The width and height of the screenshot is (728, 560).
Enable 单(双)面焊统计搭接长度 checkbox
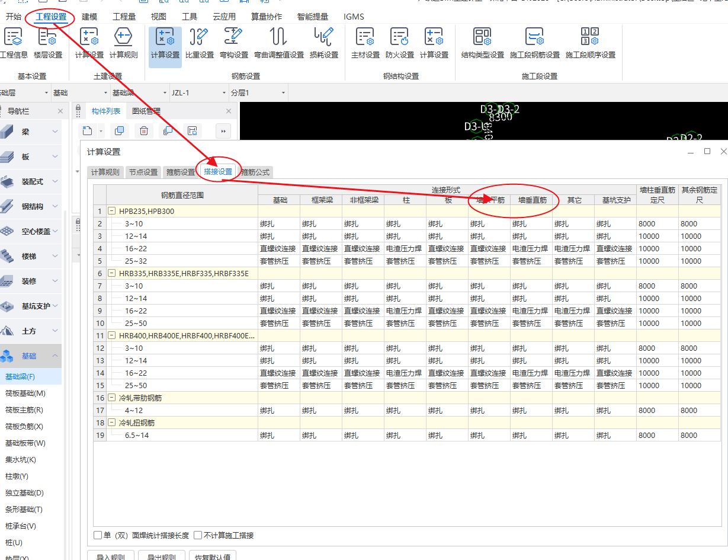coord(98,535)
